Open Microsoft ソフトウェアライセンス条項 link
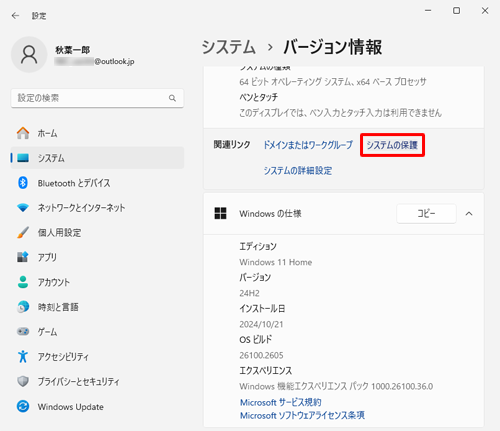This screenshot has width=500, height=431. (x=302, y=415)
